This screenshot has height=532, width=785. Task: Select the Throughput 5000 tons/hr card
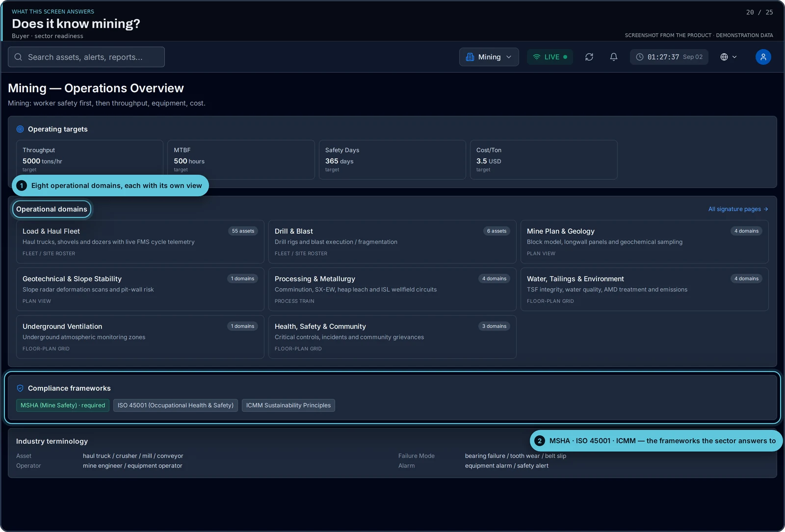click(90, 160)
